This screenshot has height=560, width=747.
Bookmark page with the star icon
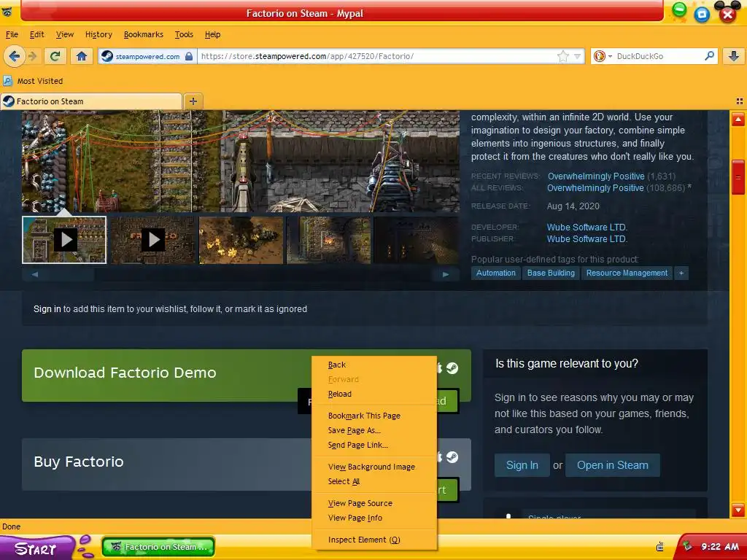click(x=563, y=56)
